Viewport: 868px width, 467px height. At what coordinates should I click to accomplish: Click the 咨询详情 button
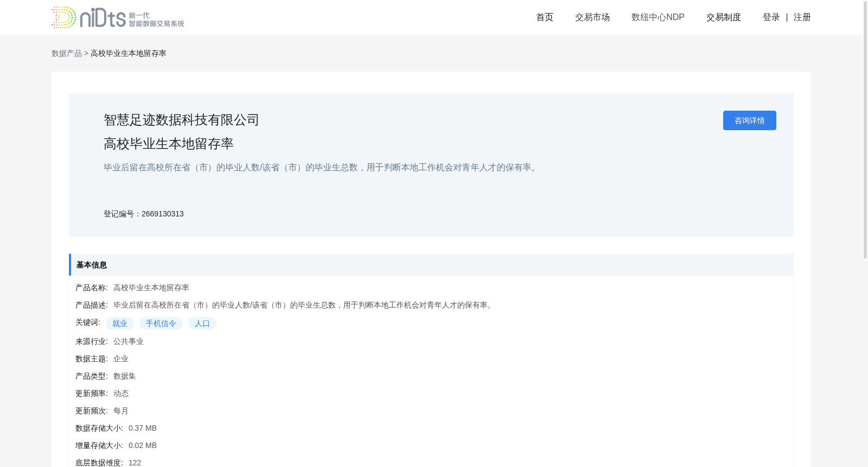pyautogui.click(x=750, y=120)
